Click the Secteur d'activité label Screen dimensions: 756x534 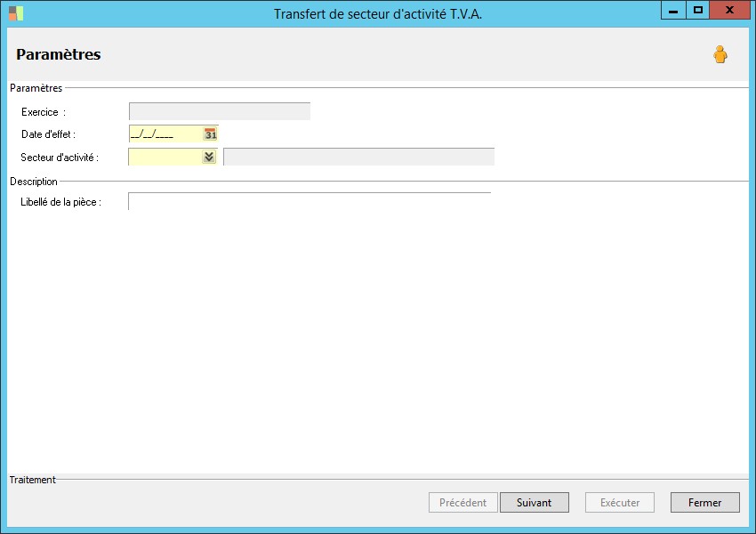[x=60, y=158]
